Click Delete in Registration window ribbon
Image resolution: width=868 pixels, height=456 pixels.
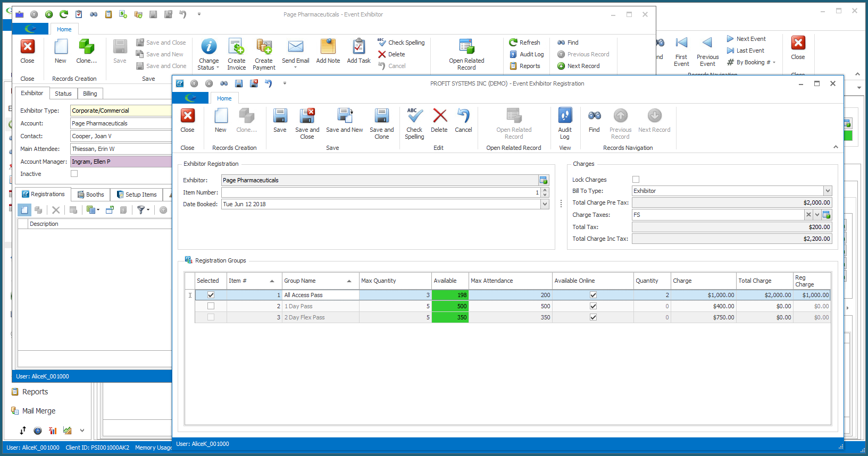[439, 121]
